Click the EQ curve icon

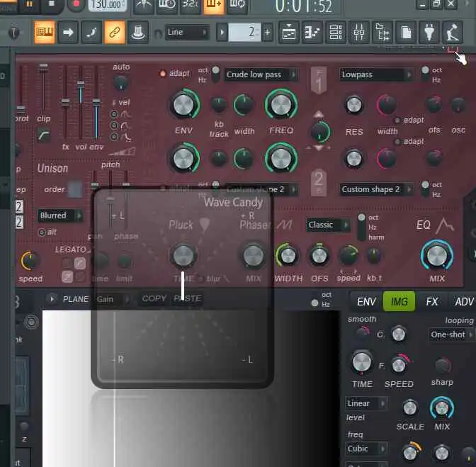click(445, 225)
